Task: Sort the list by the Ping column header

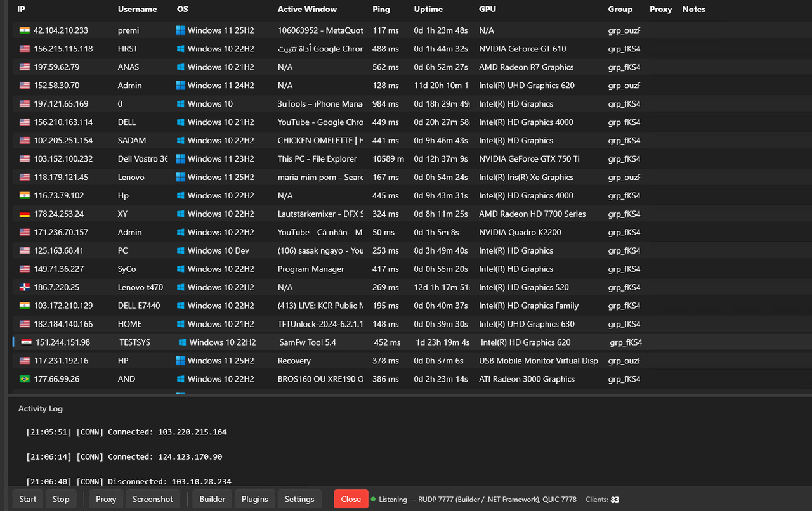Action: [x=381, y=10]
